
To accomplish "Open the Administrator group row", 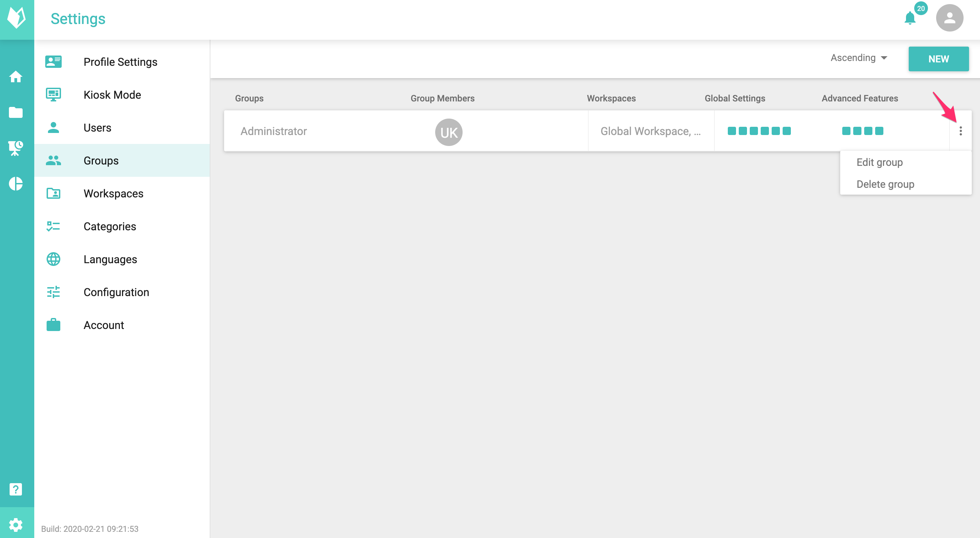I will (x=273, y=131).
